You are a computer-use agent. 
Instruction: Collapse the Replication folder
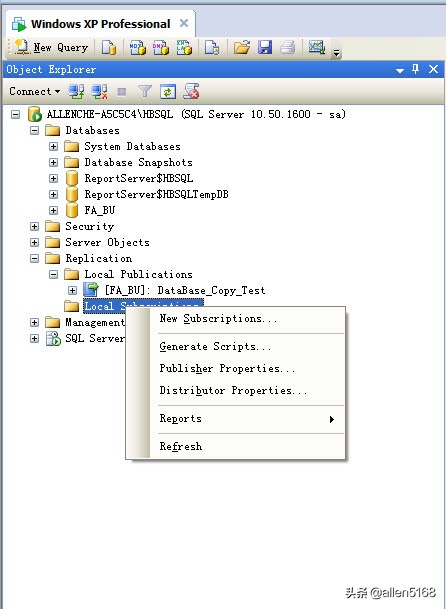35,258
